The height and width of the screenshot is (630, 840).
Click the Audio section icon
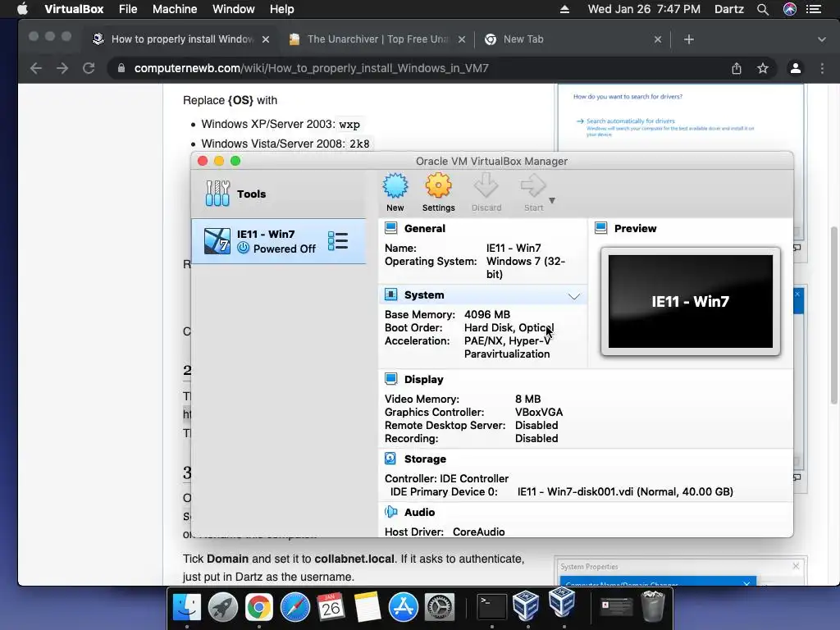tap(391, 512)
